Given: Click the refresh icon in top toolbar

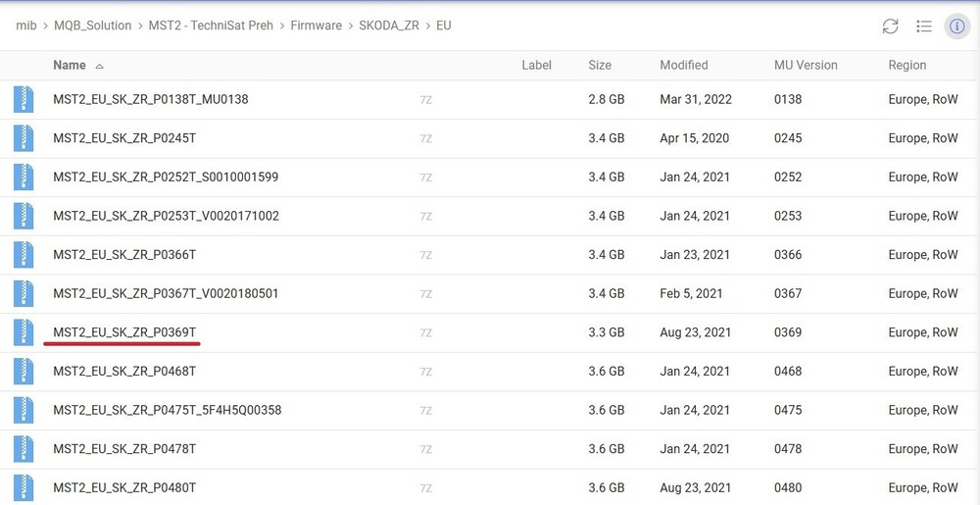Looking at the screenshot, I should [x=890, y=26].
